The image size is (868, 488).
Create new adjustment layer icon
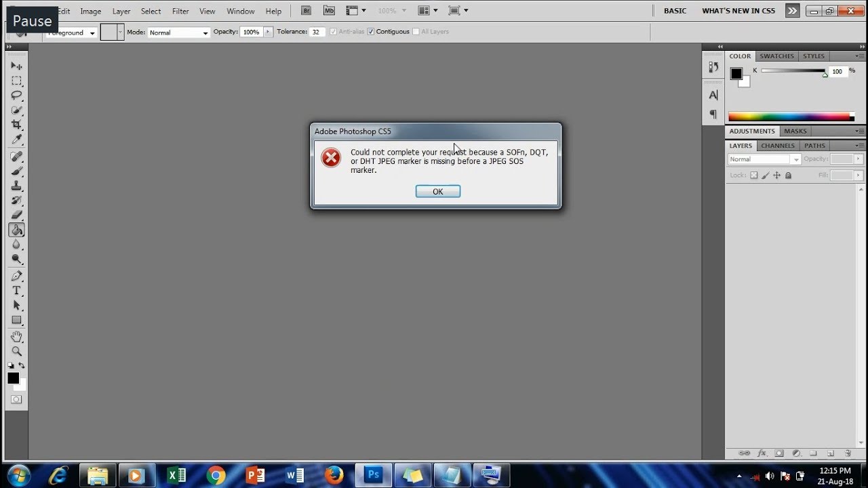coord(796,453)
